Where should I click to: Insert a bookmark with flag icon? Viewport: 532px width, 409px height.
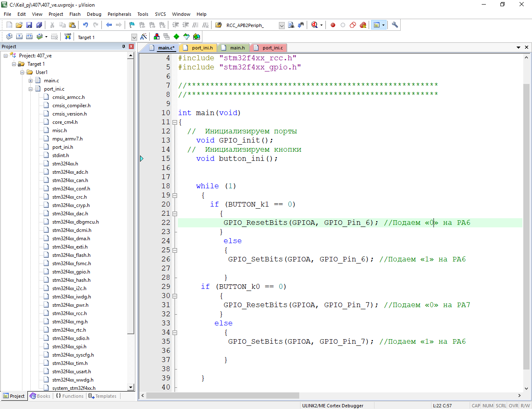[132, 25]
